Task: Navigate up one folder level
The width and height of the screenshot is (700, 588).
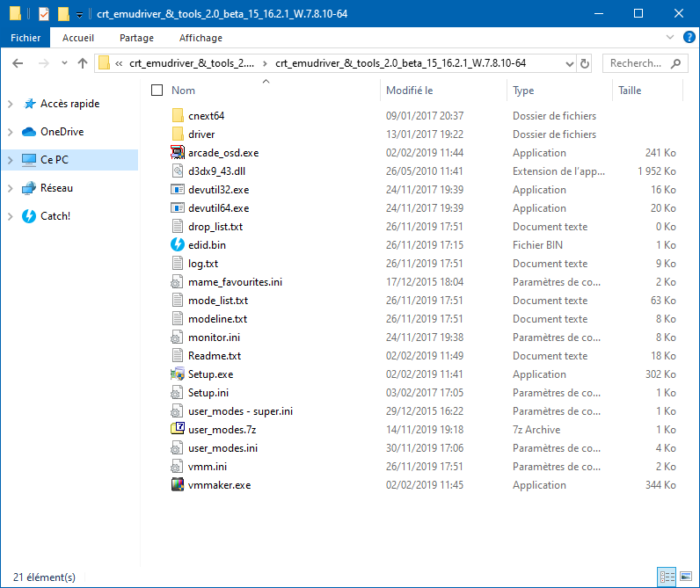Action: [x=83, y=63]
